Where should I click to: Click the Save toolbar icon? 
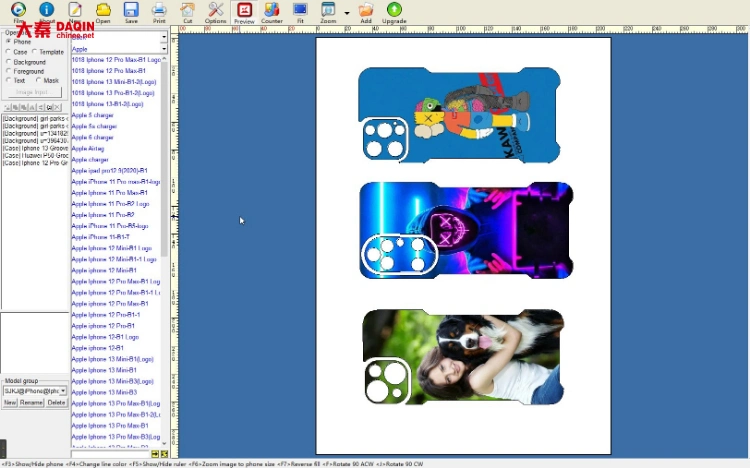pyautogui.click(x=131, y=11)
